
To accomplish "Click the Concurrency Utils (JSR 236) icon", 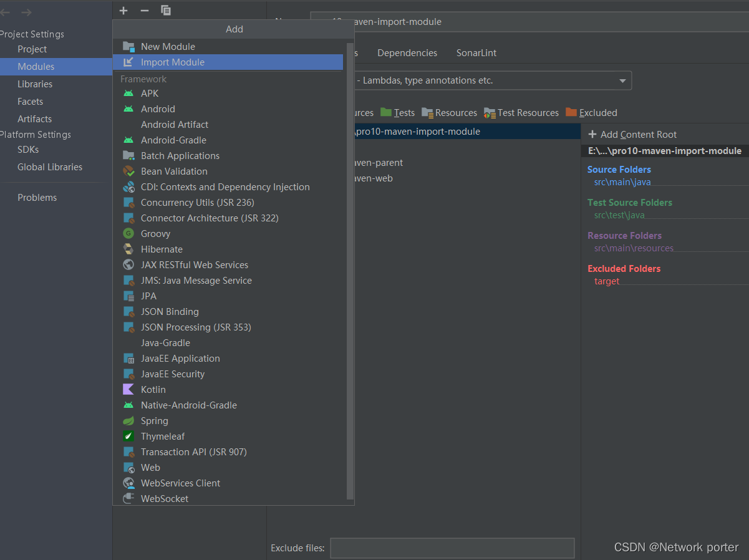I will pos(128,203).
